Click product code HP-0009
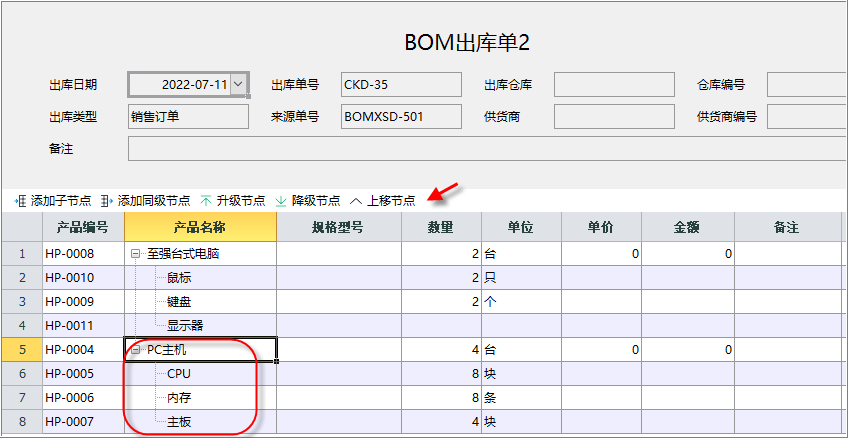Image resolution: width=848 pixels, height=438 pixels. [x=70, y=302]
